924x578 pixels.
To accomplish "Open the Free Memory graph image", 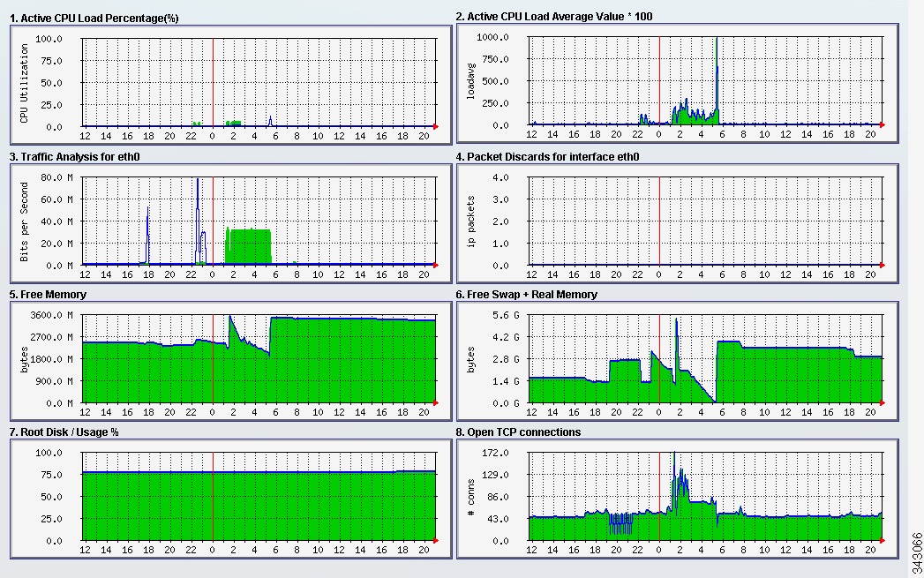I will pyautogui.click(x=231, y=361).
